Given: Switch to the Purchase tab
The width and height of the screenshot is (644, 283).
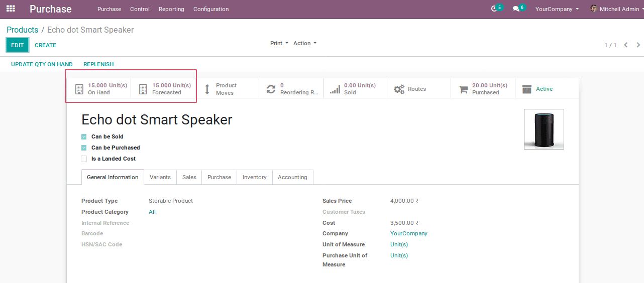Looking at the screenshot, I should tap(220, 177).
